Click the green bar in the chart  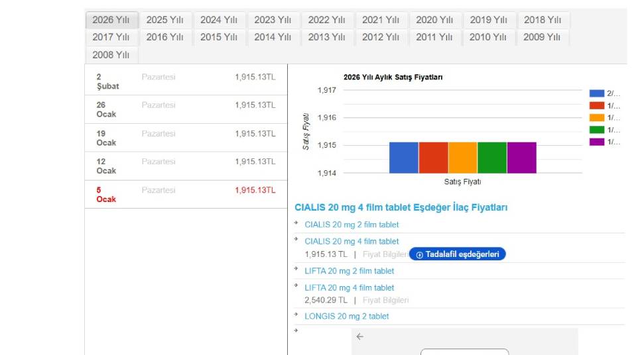point(491,158)
